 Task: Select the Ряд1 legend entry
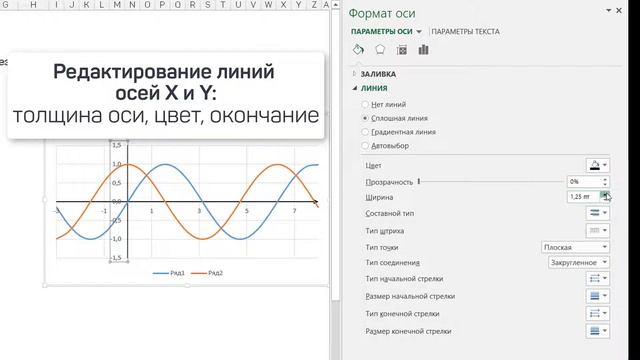(169, 273)
